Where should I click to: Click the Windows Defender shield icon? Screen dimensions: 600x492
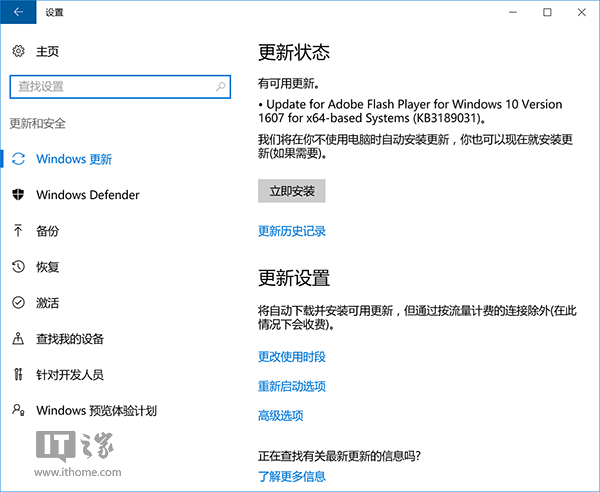pos(18,195)
